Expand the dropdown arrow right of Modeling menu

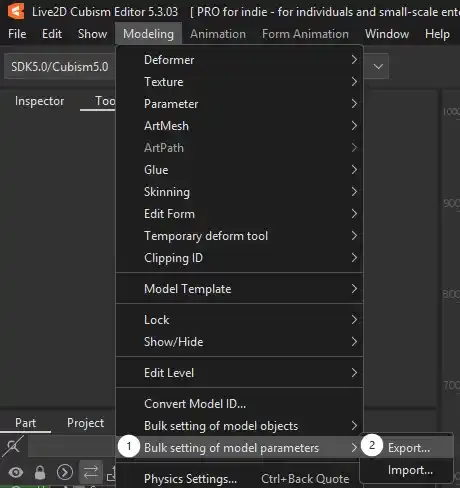point(378,66)
